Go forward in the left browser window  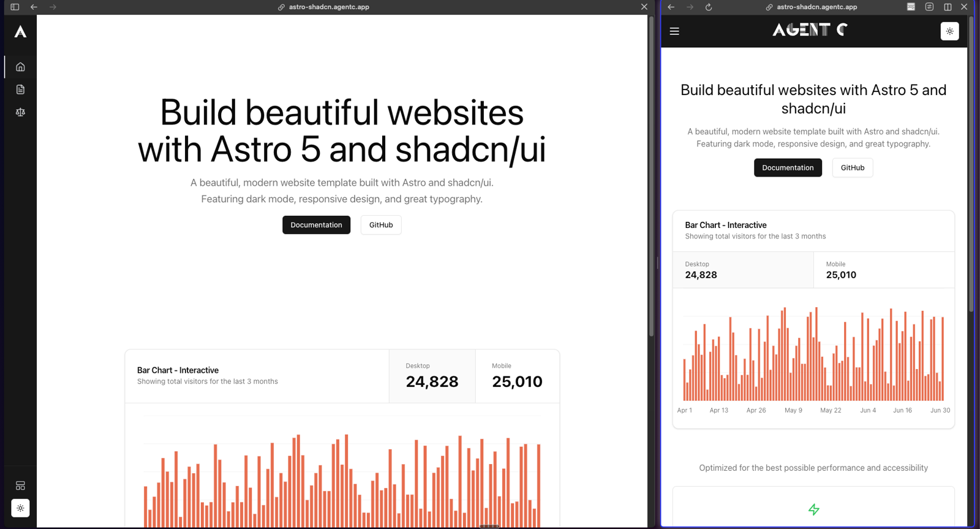click(x=53, y=7)
